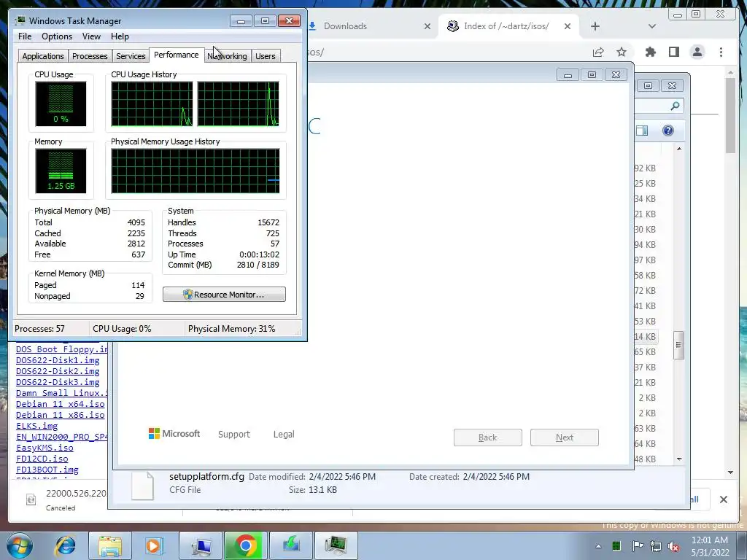Screen dimensions: 747x560
Task: Click the Action Center flag tray icon
Action: tap(637, 546)
